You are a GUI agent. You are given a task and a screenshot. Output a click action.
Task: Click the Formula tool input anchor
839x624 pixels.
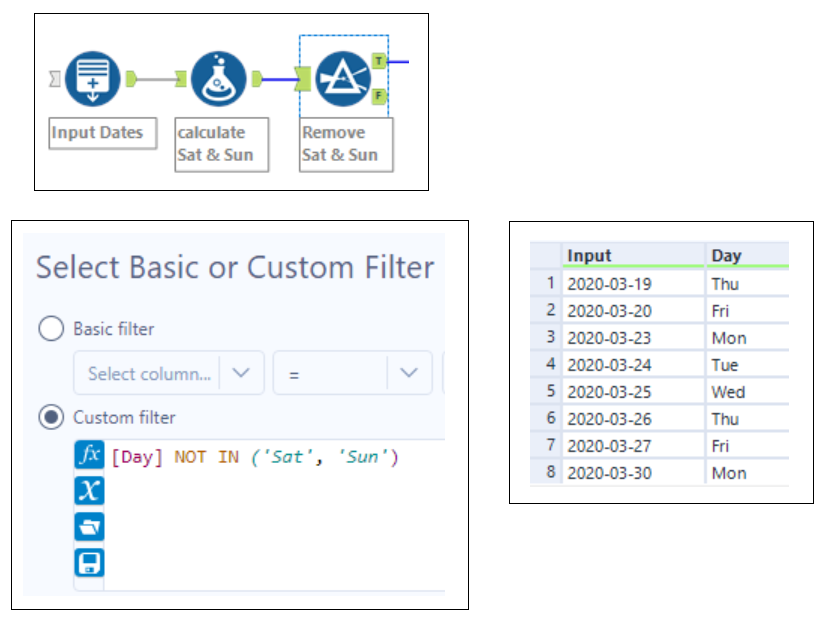pos(181,79)
